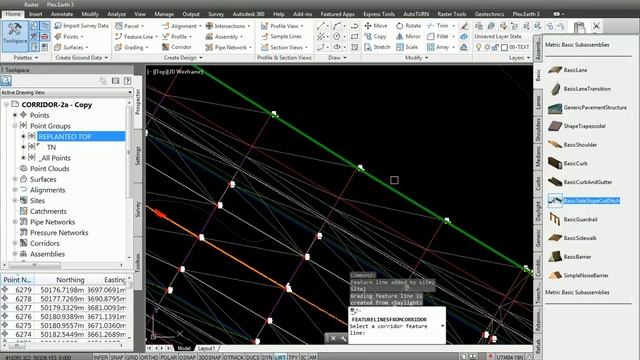Image resolution: width=640 pixels, height=360 pixels.
Task: Choose BasicCurbAndGutter subassembly
Action: tap(580, 182)
